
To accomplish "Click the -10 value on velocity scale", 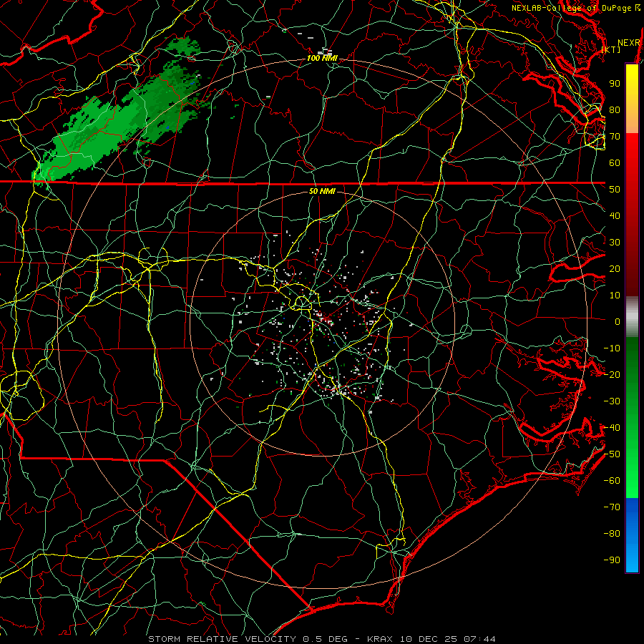I will point(612,348).
